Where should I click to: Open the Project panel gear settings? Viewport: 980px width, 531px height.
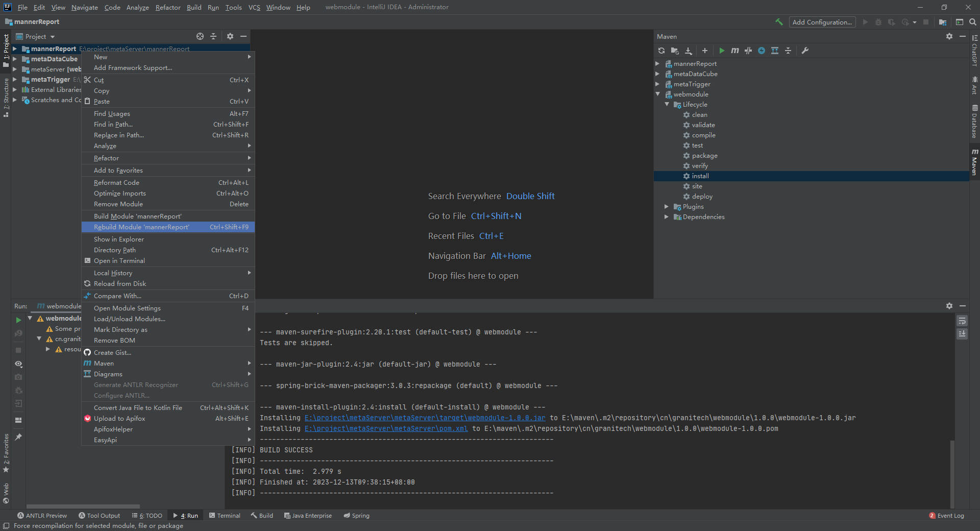230,36
